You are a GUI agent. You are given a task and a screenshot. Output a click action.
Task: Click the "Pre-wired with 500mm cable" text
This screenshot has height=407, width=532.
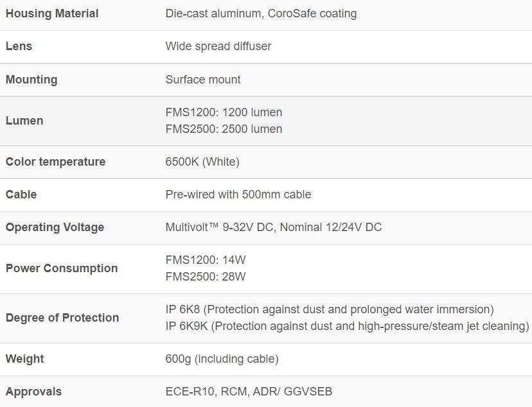pos(238,195)
